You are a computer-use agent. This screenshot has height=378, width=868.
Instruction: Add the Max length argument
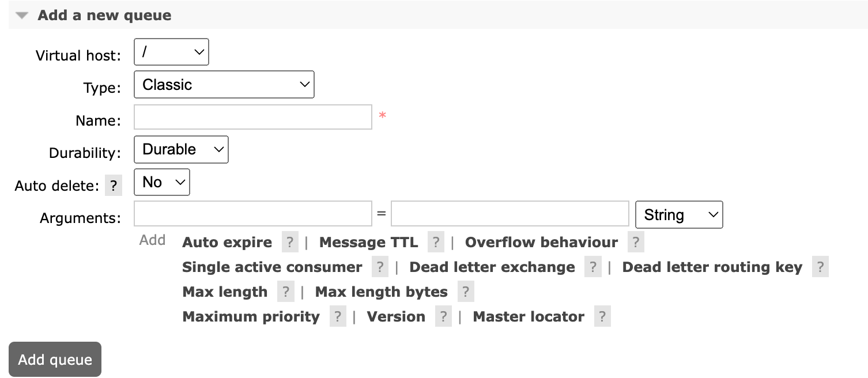tap(225, 292)
